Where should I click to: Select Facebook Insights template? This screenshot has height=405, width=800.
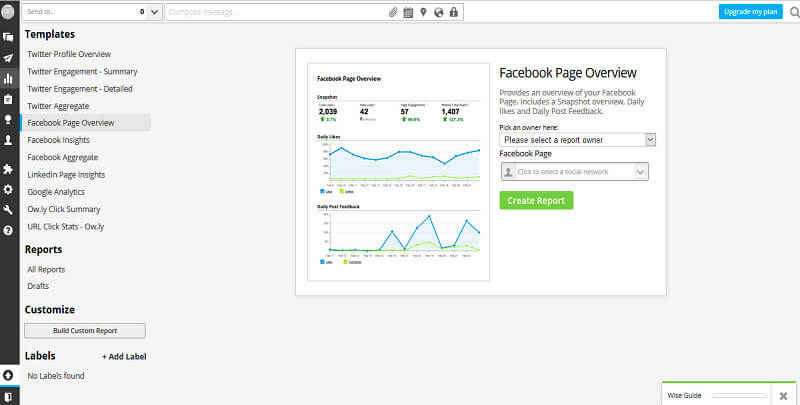click(x=59, y=140)
